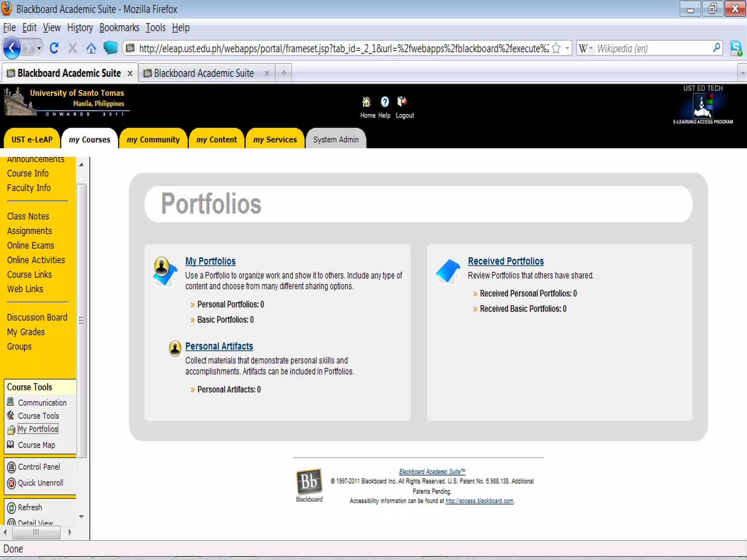Bookmark page with star icon
Screen dimensions: 747x560
(x=556, y=48)
